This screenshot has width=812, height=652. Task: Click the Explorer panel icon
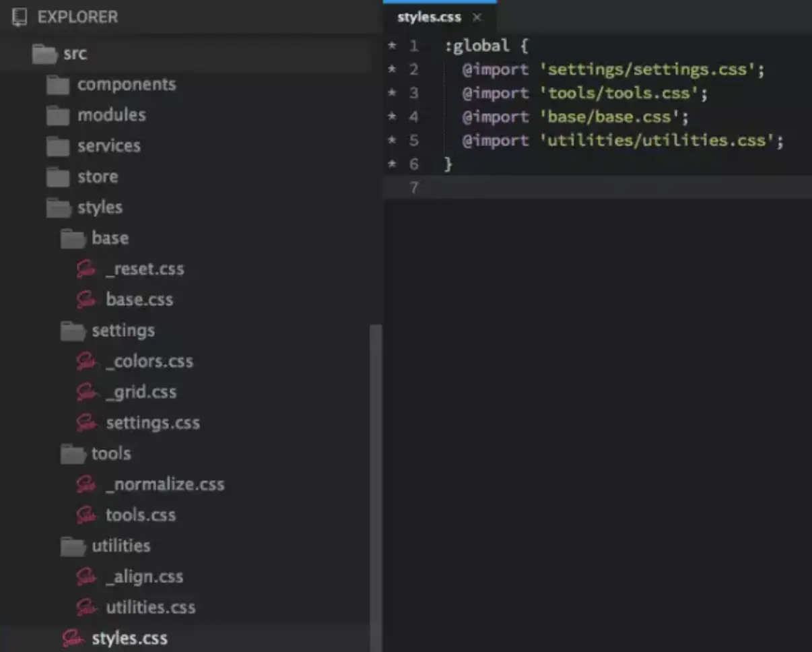[20, 17]
